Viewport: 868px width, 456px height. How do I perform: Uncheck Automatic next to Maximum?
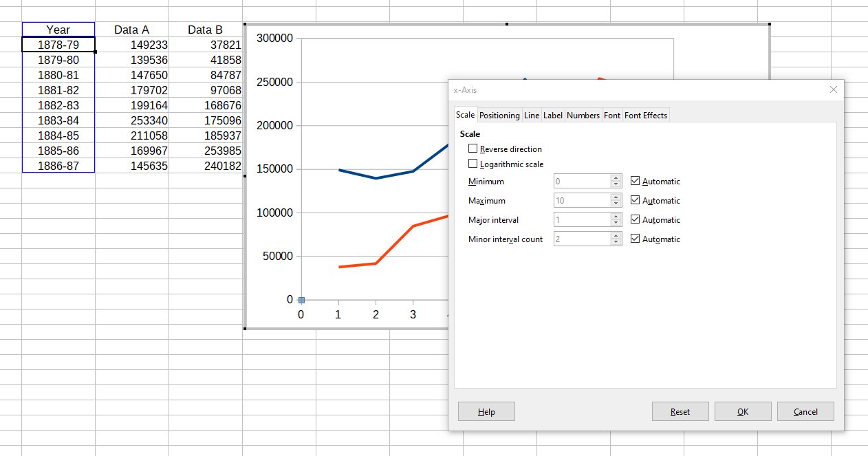[634, 199]
